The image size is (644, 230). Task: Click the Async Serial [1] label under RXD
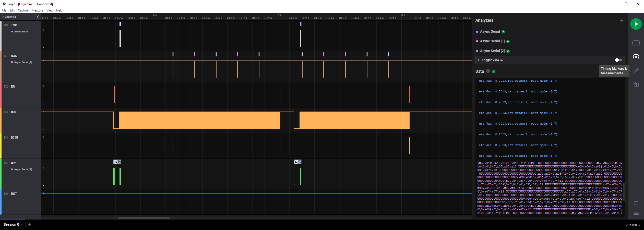23,62
